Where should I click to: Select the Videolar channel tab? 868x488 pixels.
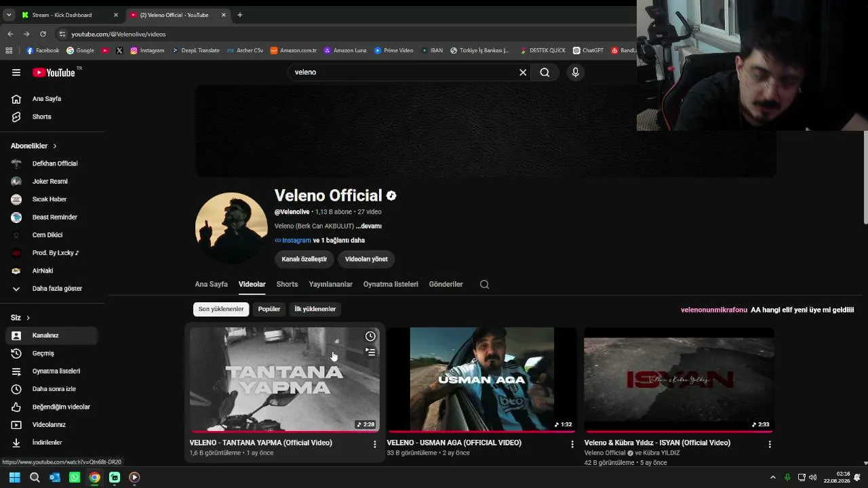(x=252, y=285)
